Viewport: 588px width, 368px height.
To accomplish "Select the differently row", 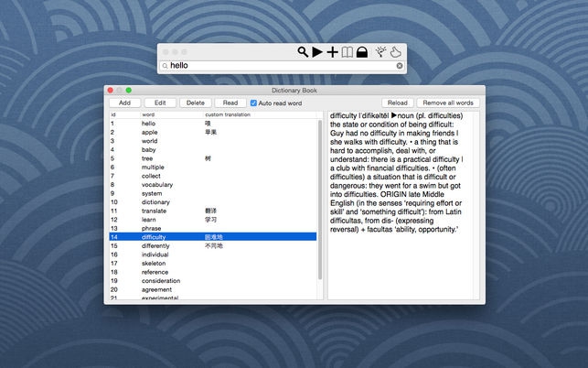I will [213, 246].
